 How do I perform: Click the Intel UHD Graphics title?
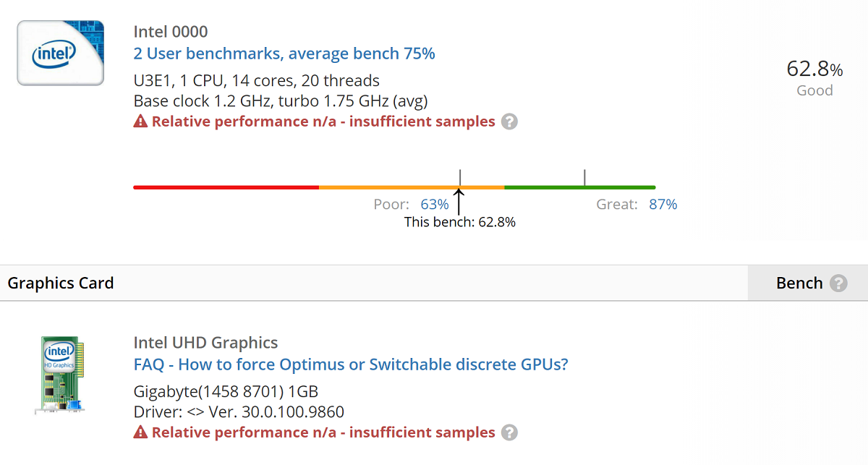205,343
